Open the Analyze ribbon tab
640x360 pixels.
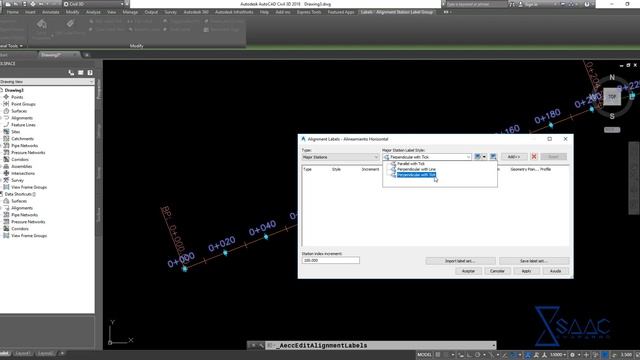click(x=93, y=12)
